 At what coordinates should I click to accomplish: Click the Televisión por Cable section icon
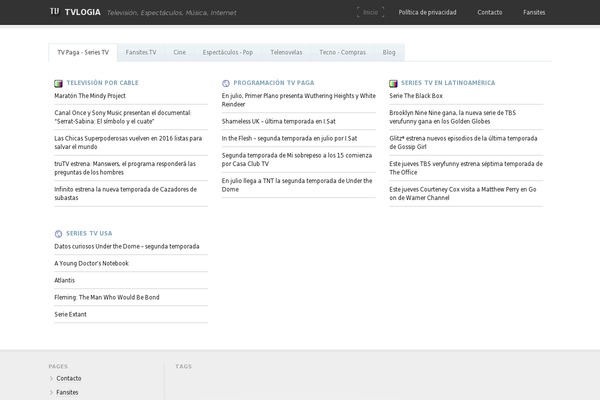[58, 83]
